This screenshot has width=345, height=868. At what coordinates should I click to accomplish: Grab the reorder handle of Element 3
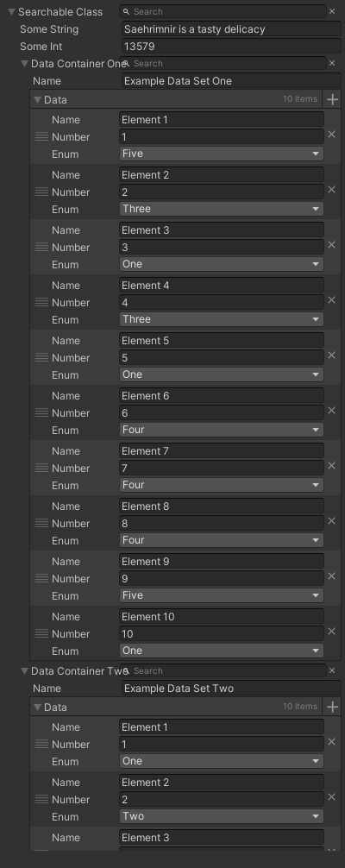click(41, 247)
